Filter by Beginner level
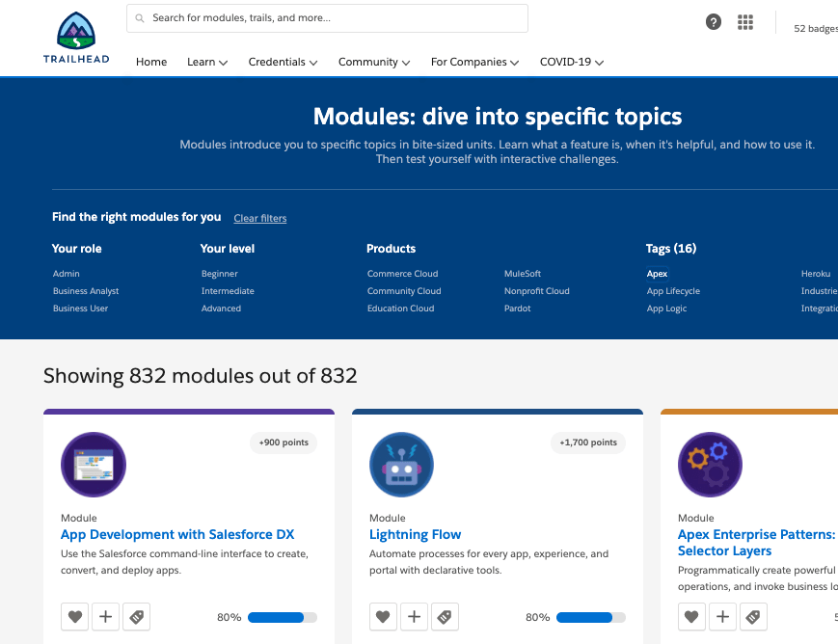838x644 pixels. 220,274
